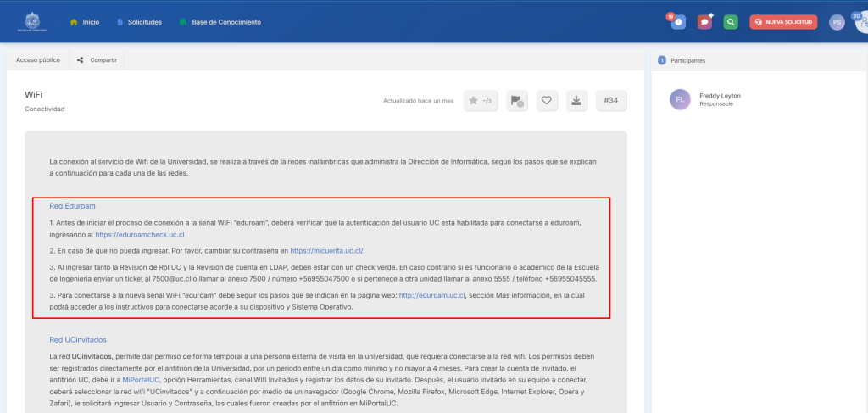Click the green search icon

tap(730, 22)
